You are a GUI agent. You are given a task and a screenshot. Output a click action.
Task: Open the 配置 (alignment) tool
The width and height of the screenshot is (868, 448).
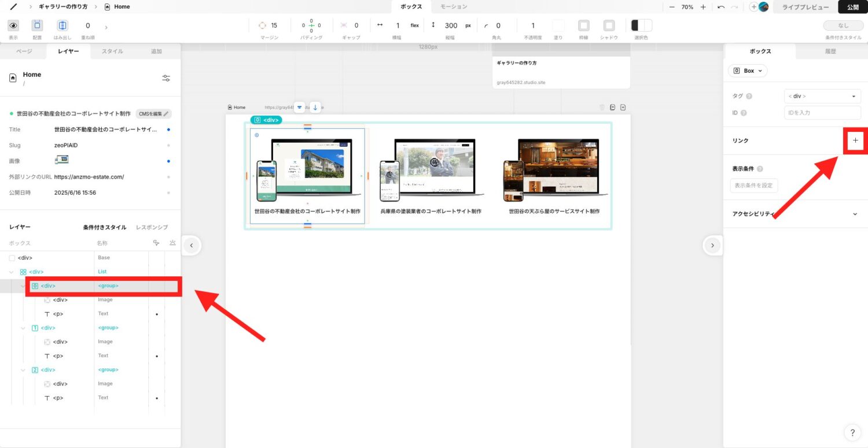click(x=36, y=25)
